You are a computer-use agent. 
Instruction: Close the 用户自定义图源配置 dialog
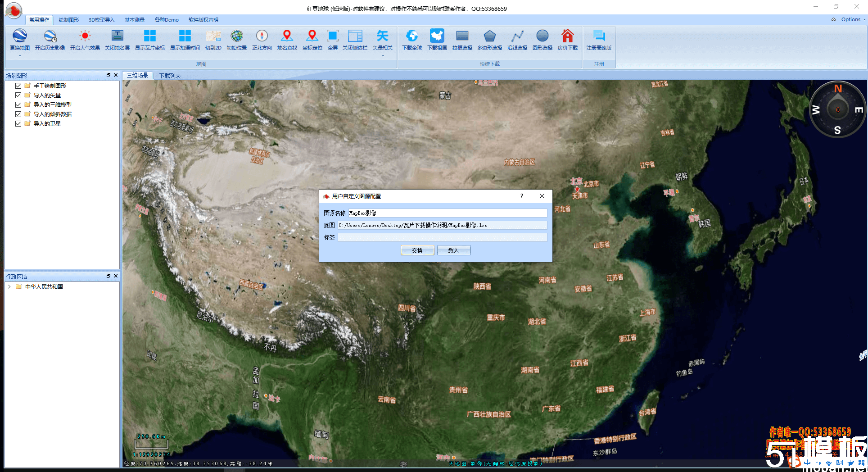pos(542,196)
